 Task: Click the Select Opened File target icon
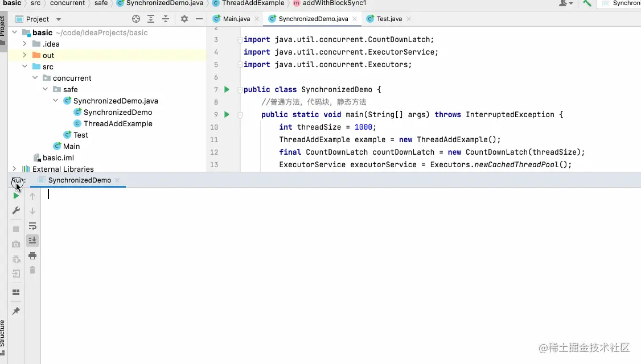click(x=136, y=19)
